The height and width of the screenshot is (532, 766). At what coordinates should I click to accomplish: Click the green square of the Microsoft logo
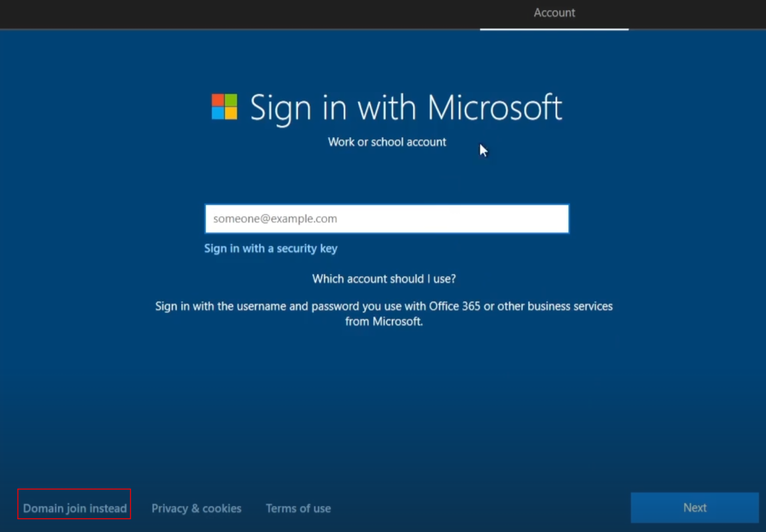pyautogui.click(x=231, y=100)
